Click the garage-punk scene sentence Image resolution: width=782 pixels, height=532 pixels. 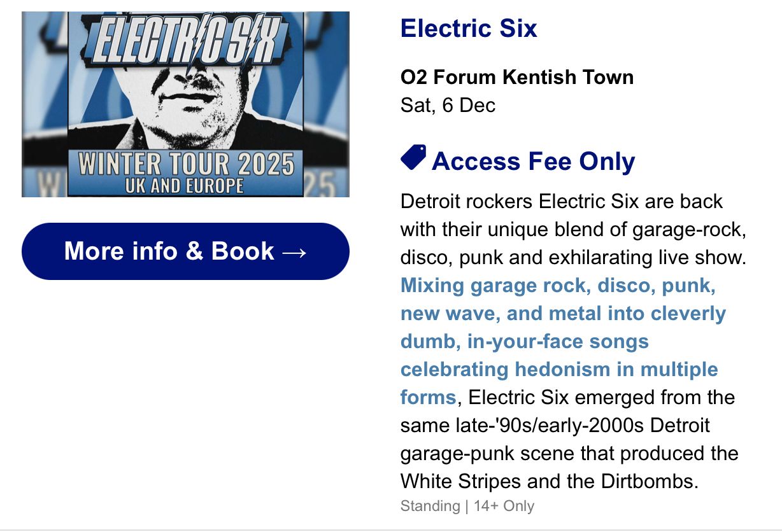pyautogui.click(x=569, y=453)
